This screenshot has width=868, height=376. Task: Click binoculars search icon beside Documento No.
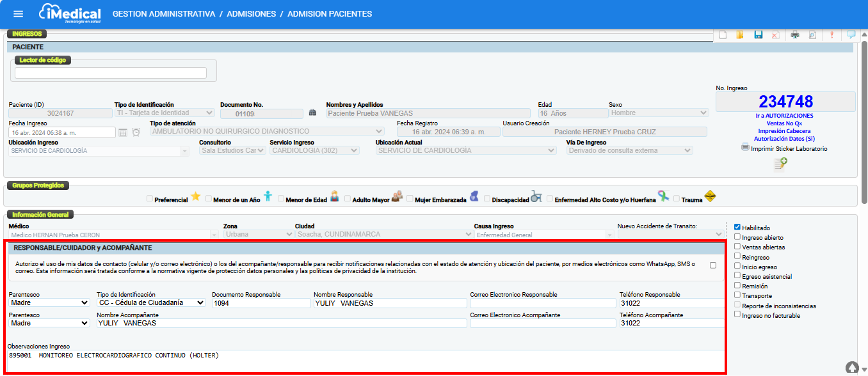(312, 113)
